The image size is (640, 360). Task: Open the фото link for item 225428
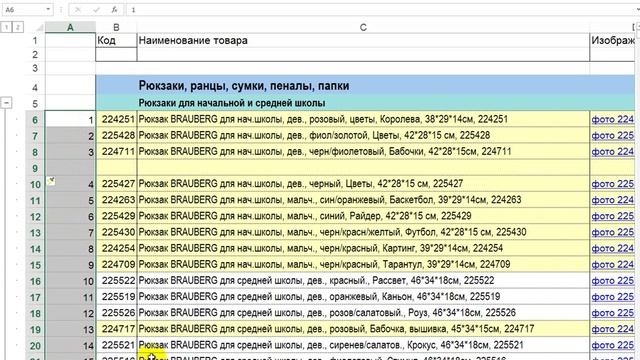613,136
